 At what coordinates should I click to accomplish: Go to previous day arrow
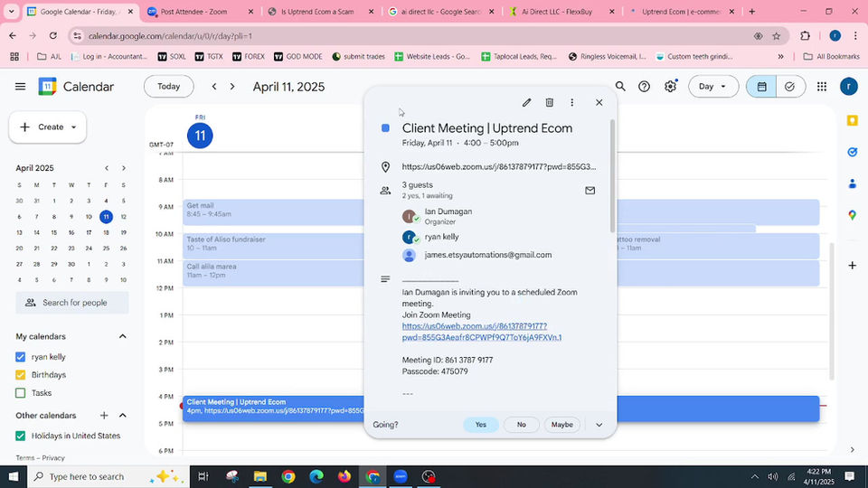point(214,87)
